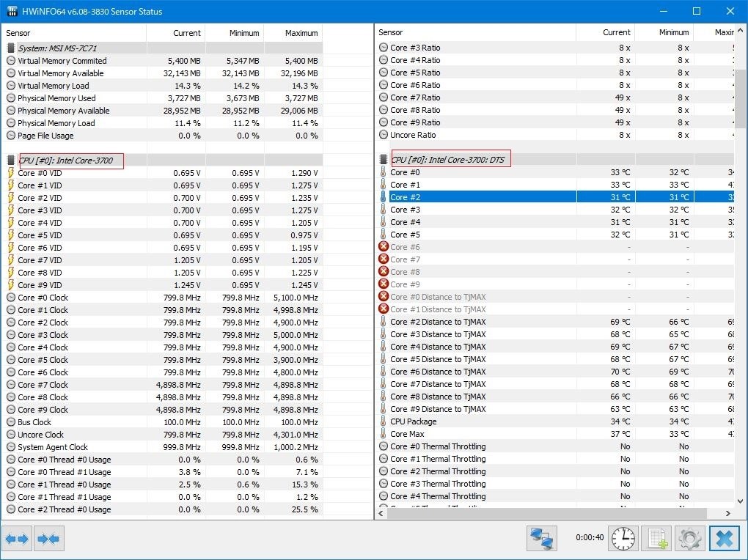Select Core #9 Distance to TjMAX row

(x=555, y=409)
